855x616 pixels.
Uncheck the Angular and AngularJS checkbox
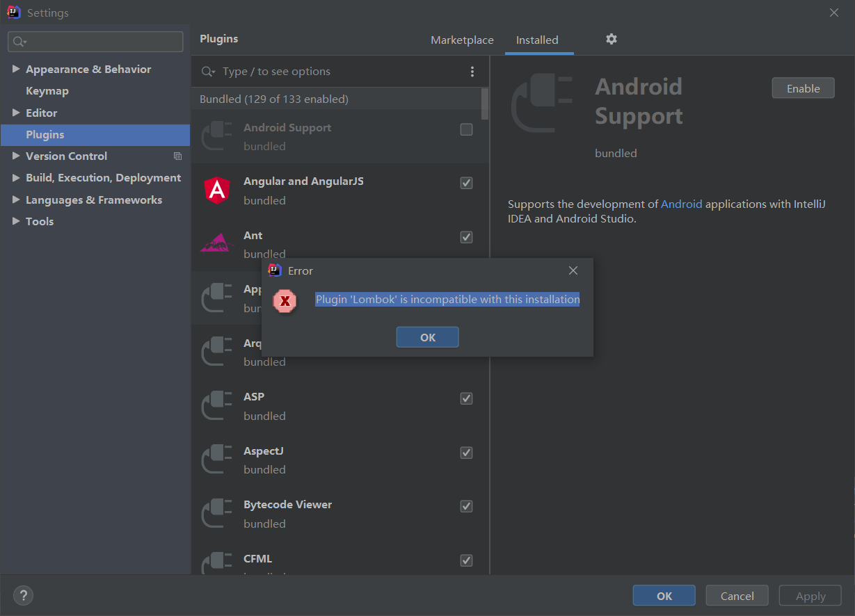pos(467,183)
